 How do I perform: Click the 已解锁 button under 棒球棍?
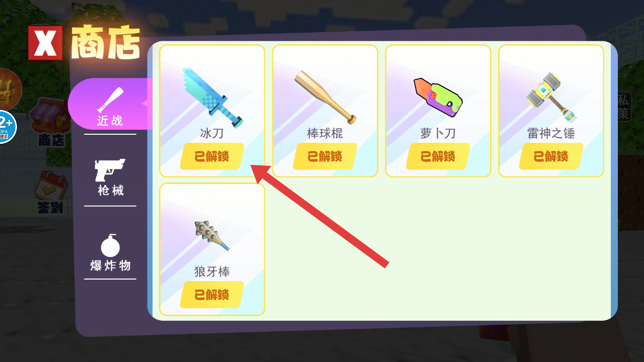pos(325,156)
